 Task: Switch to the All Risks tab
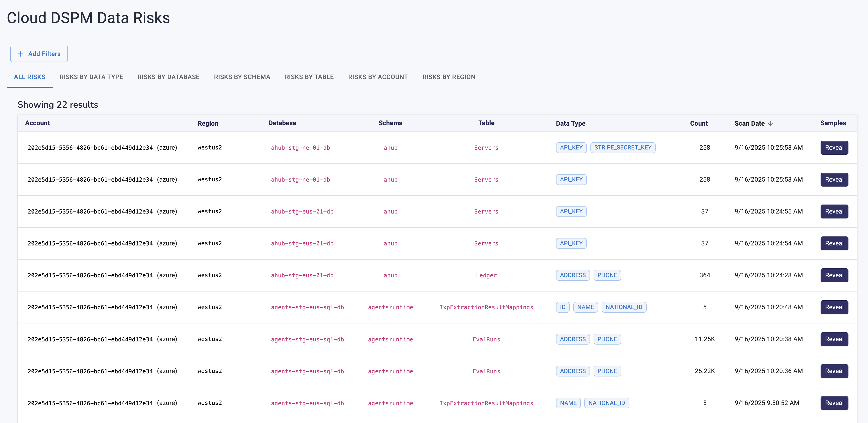[30, 77]
